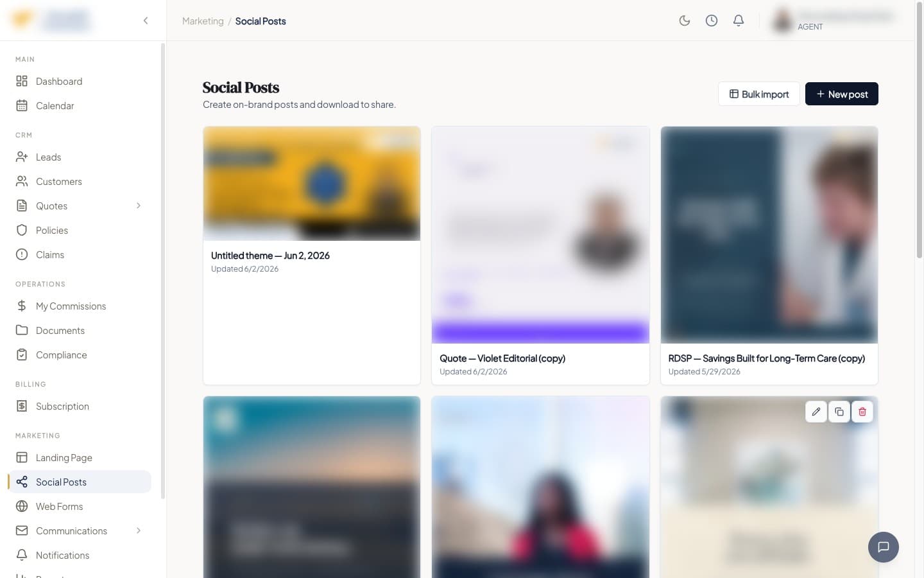Open Leads in the CRM section
Viewport: 924px width, 578px height.
pyautogui.click(x=80, y=157)
